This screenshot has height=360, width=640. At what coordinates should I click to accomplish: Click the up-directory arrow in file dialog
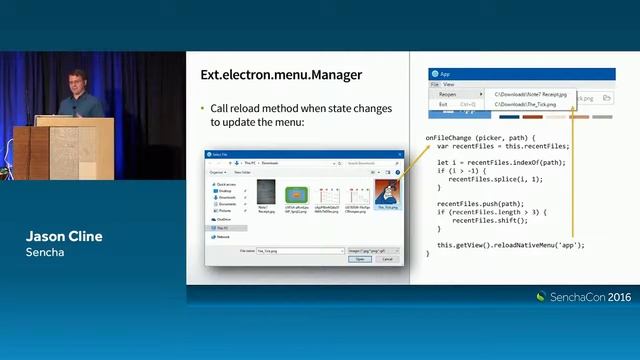point(230,163)
